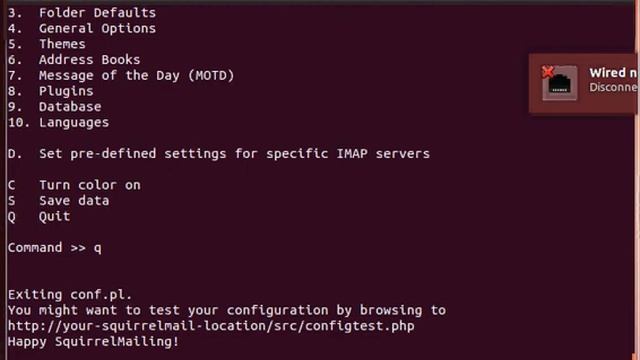Screen dimensions: 640x360
Task: Select the General Options menu entry
Action: 82,28
